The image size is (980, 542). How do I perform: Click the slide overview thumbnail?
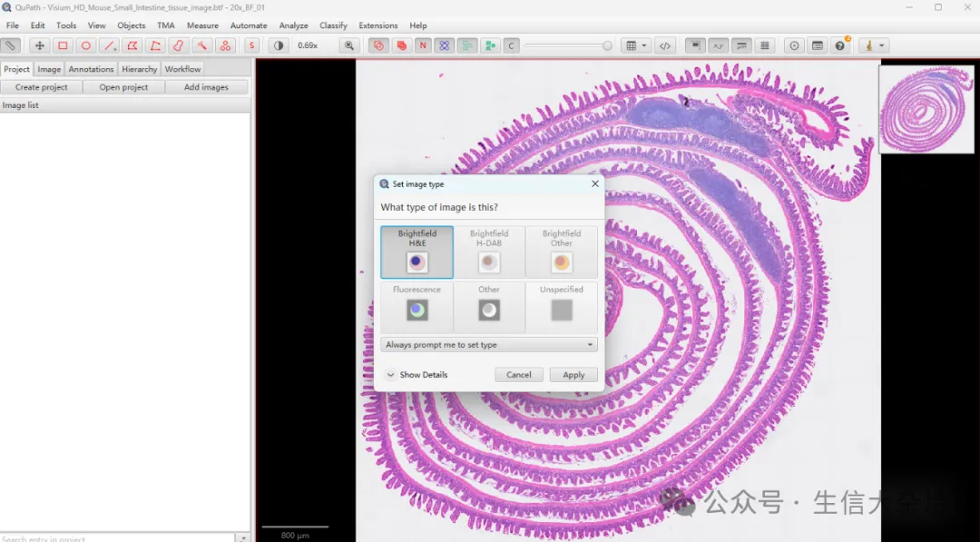[x=926, y=110]
